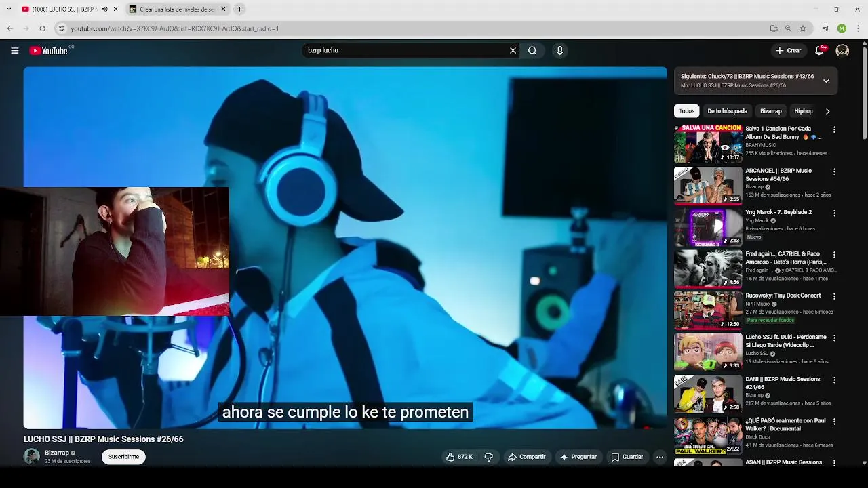
Task: Open options for Lucho SSJ ft. Duki video
Action: [834, 338]
